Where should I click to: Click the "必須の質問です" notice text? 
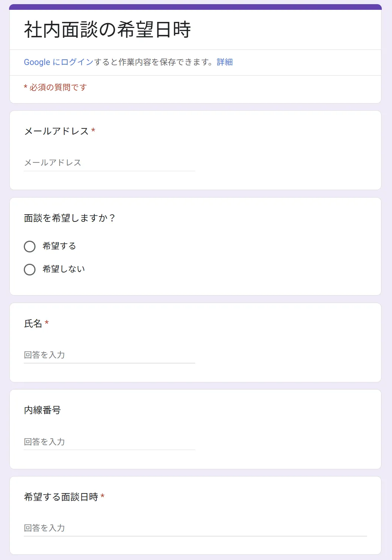pos(58,88)
